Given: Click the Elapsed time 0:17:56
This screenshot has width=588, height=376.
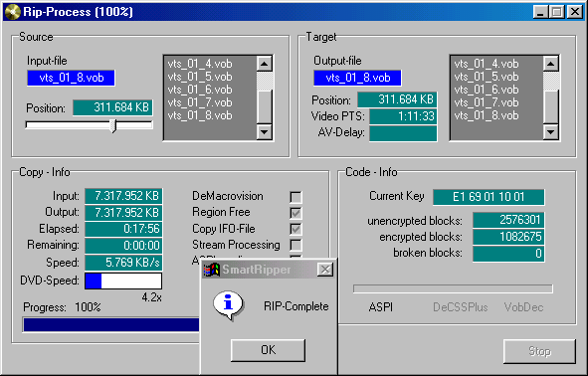Looking at the screenshot, I should (x=123, y=229).
